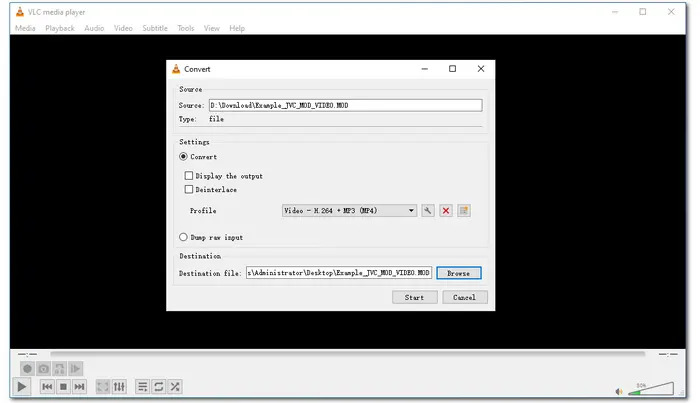Advance frame by frame icon
The width and height of the screenshot is (700, 403).
pos(75,369)
